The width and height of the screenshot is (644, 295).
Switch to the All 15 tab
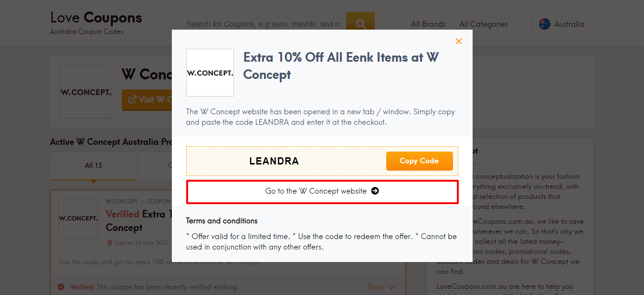click(93, 165)
